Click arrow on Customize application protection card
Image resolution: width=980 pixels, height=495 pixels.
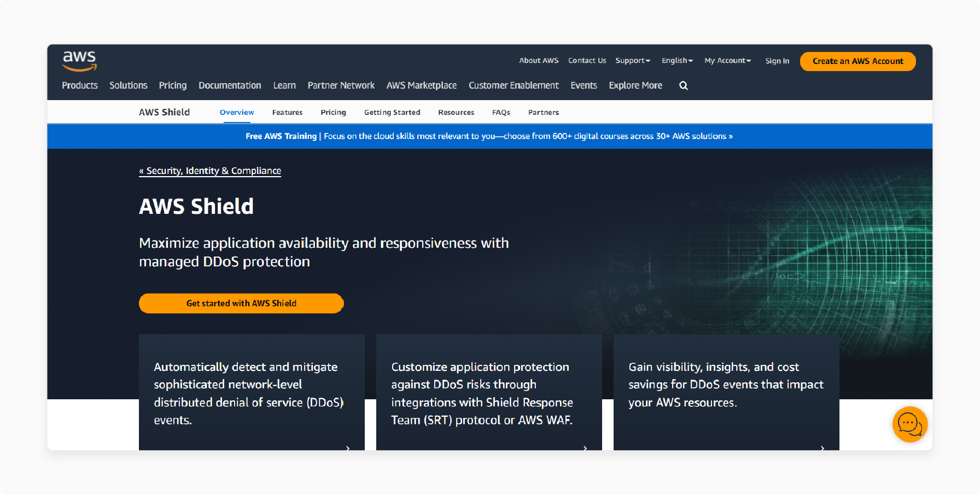click(x=585, y=447)
